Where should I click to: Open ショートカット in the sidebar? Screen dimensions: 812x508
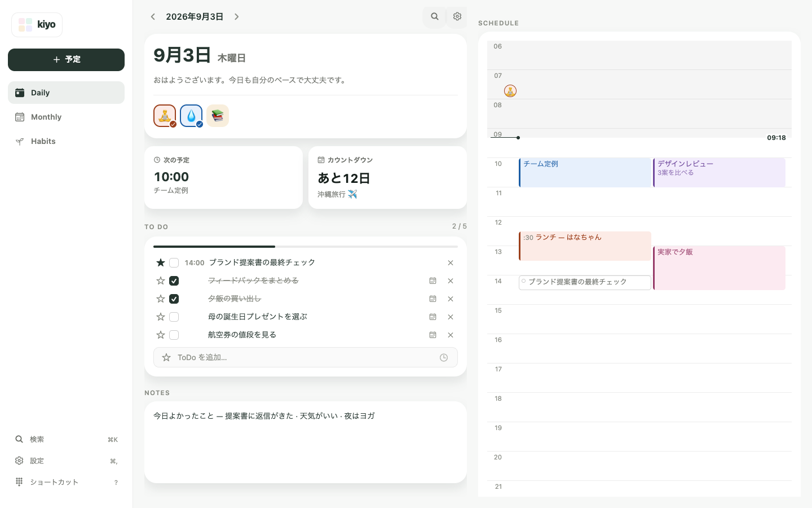(x=66, y=482)
